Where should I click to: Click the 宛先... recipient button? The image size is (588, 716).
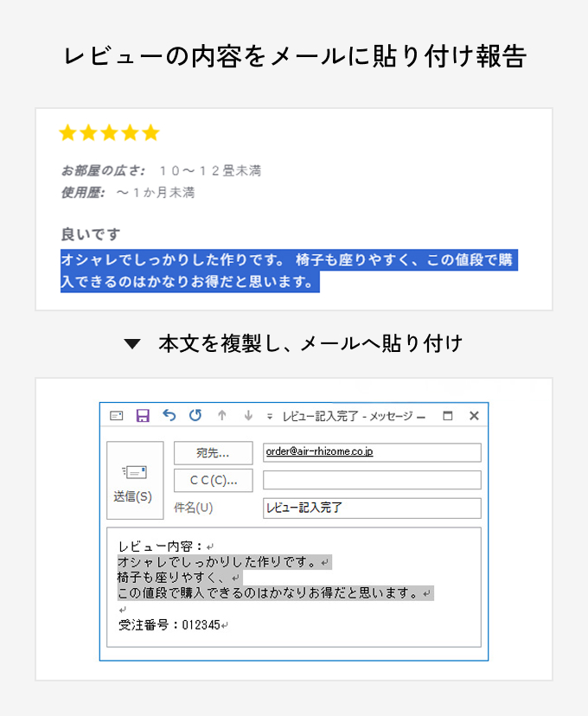[213, 453]
